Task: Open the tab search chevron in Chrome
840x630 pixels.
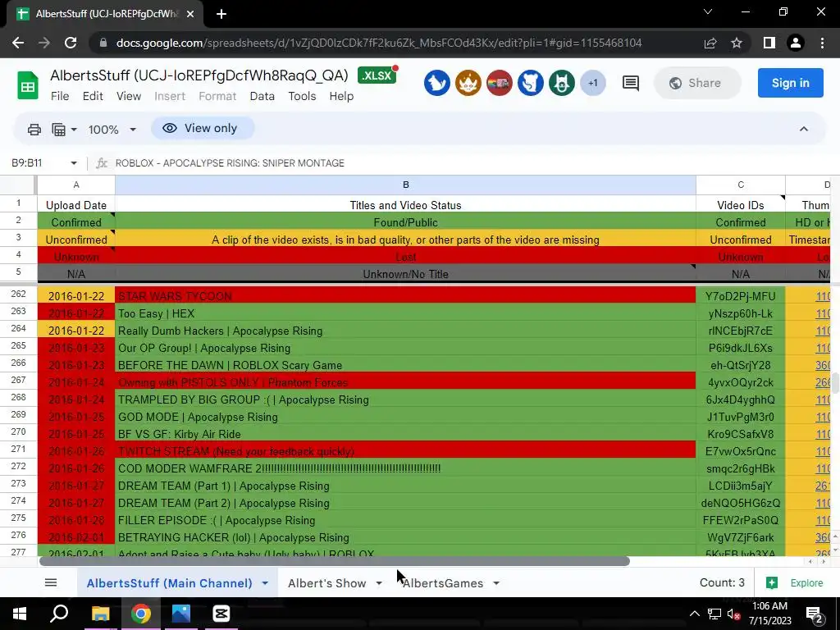Action: tap(708, 11)
